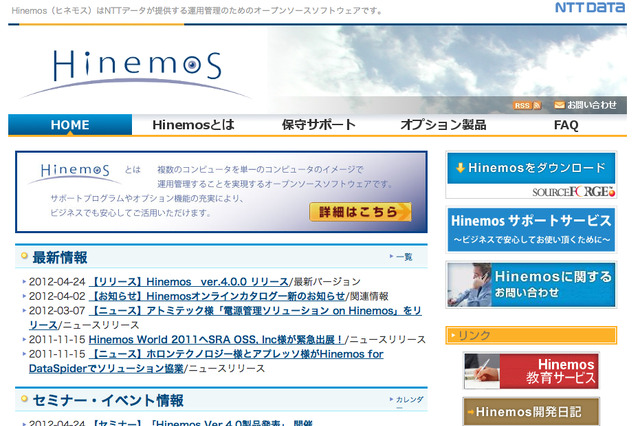Open the Hinemos World 2011へSRA OSS link

[x=217, y=339]
